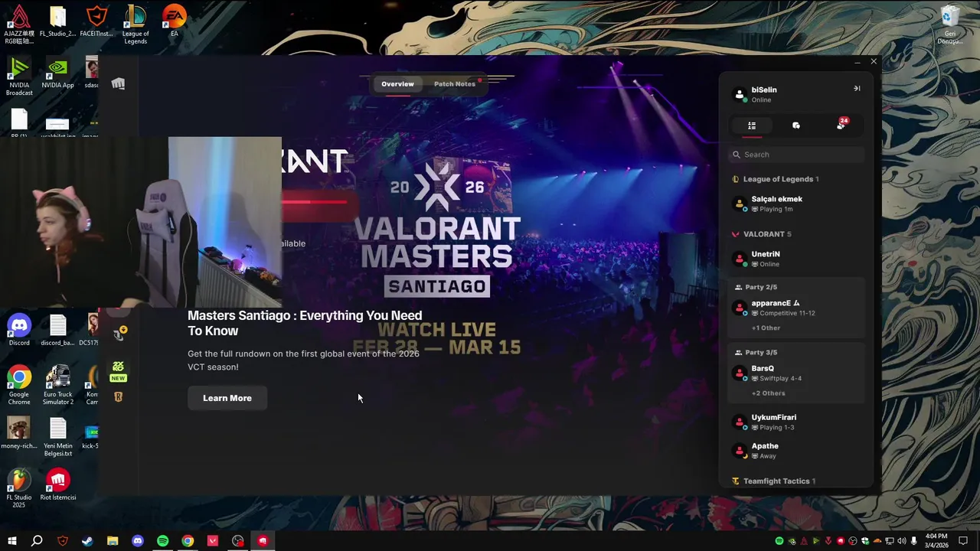Minimize the Riot Client window

point(857,62)
